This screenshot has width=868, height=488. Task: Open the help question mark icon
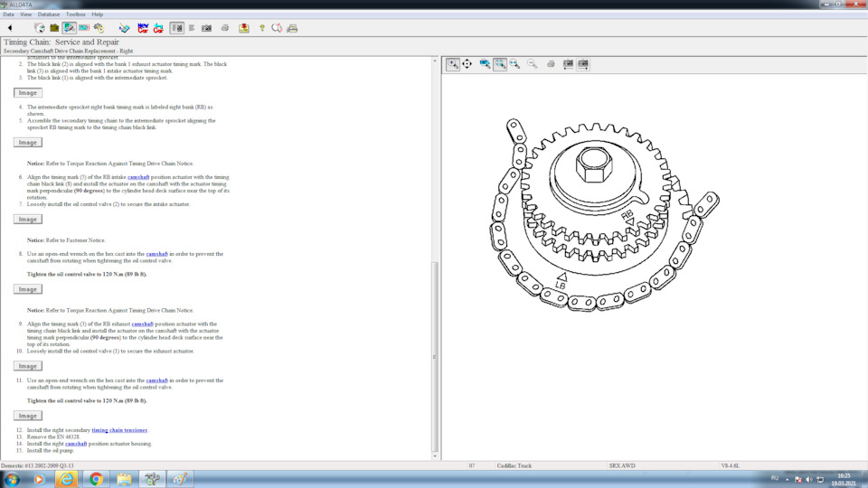262,28
